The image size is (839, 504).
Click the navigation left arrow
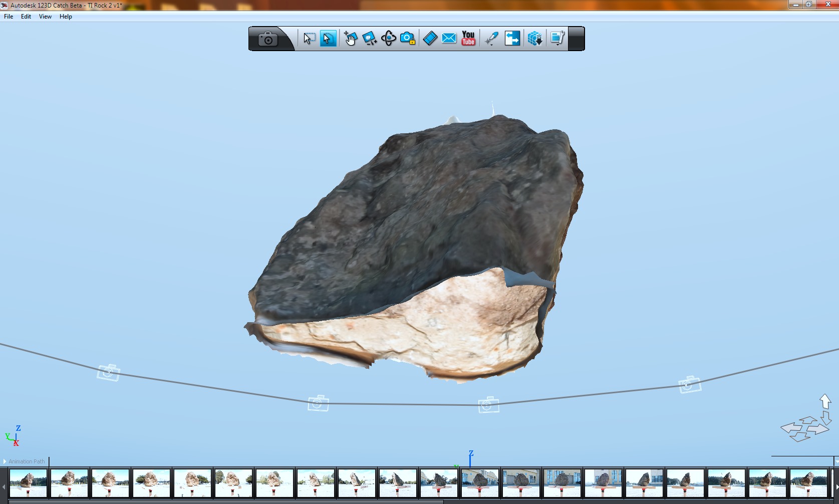point(791,428)
